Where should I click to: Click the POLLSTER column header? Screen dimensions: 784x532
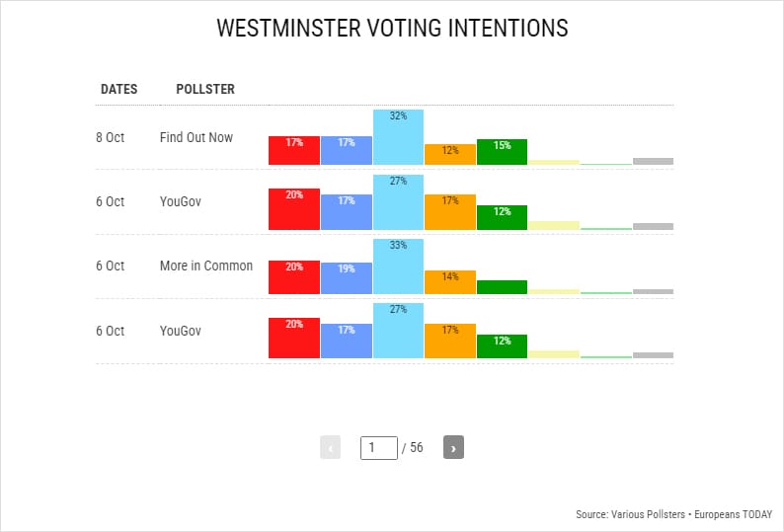(205, 90)
